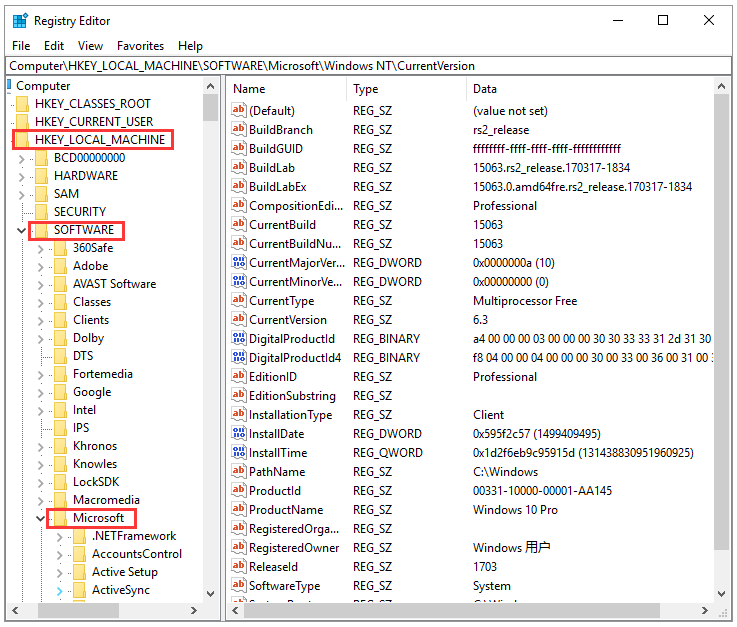The image size is (737, 627).
Task: Select the PathName value
Action: (x=277, y=471)
